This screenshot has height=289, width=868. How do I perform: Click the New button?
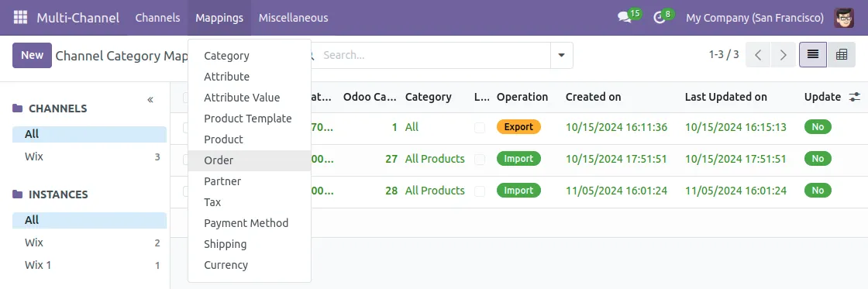click(x=32, y=55)
